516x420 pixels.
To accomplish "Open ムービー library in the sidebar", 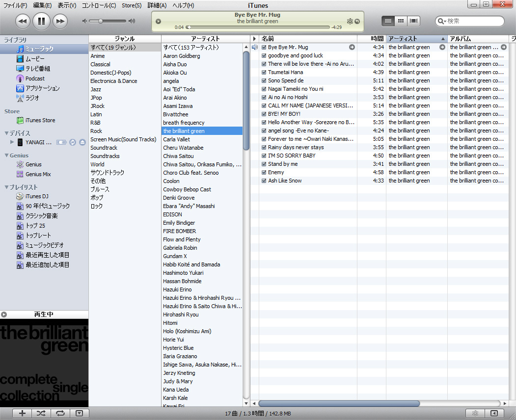I will point(35,59).
